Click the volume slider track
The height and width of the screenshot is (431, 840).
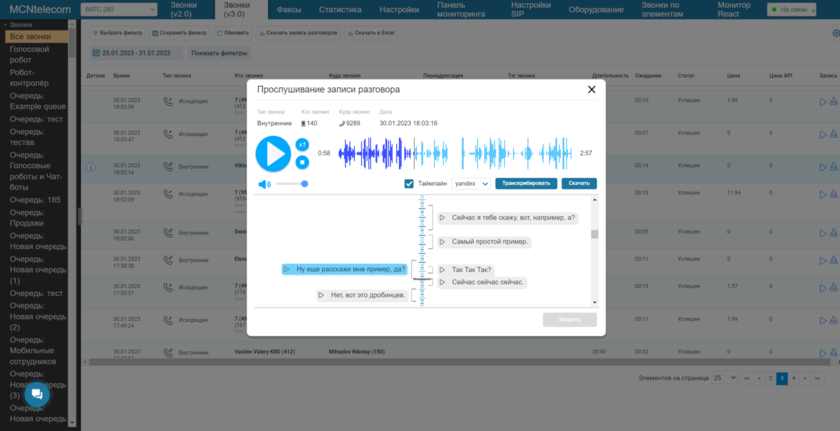coord(291,184)
